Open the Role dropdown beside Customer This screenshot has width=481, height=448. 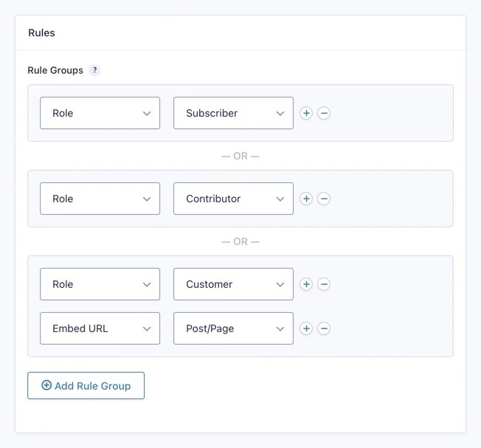(x=100, y=284)
